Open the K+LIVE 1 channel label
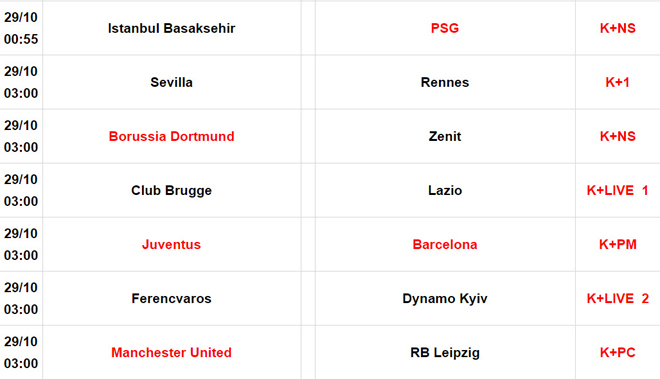The image size is (660, 379). tap(617, 190)
